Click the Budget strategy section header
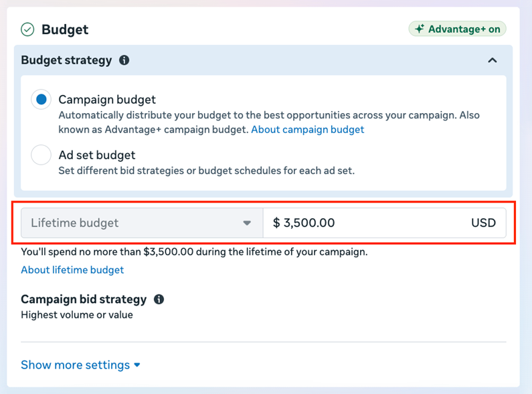Screen dimensions: 532x394 [66, 60]
